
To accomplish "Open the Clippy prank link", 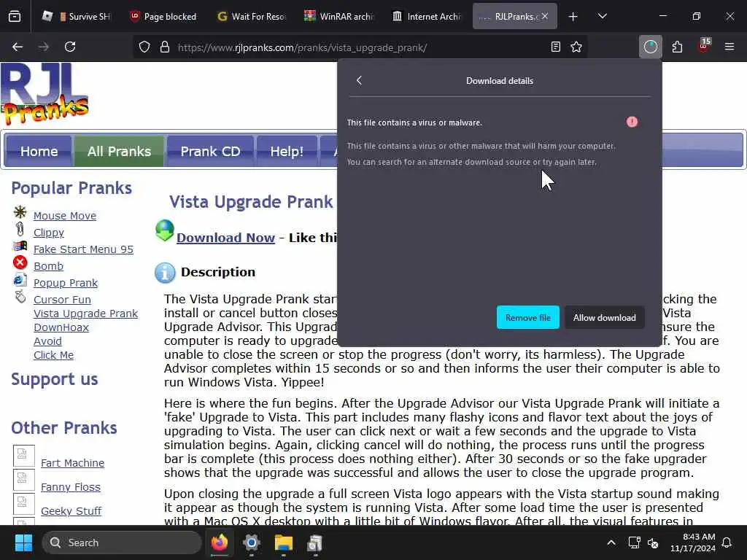I will [x=49, y=233].
